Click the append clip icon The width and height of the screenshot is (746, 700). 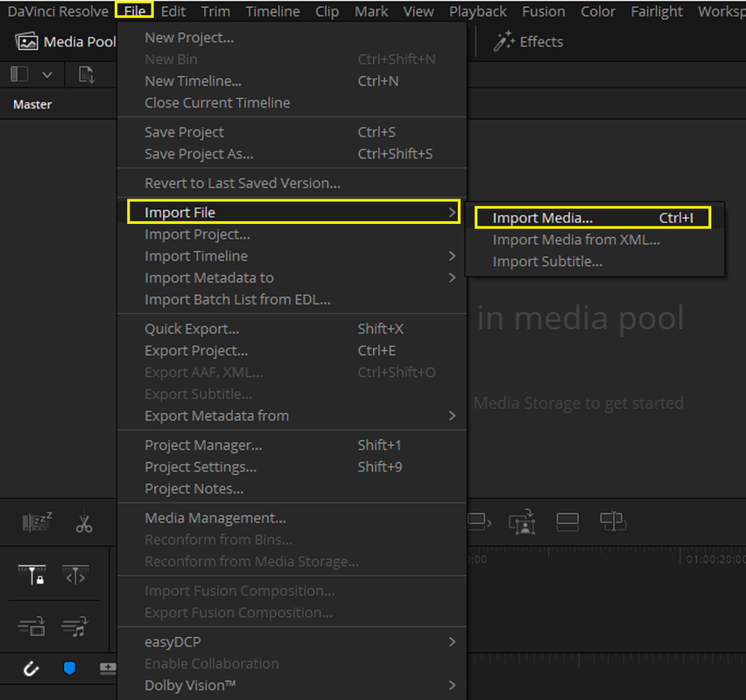[479, 521]
